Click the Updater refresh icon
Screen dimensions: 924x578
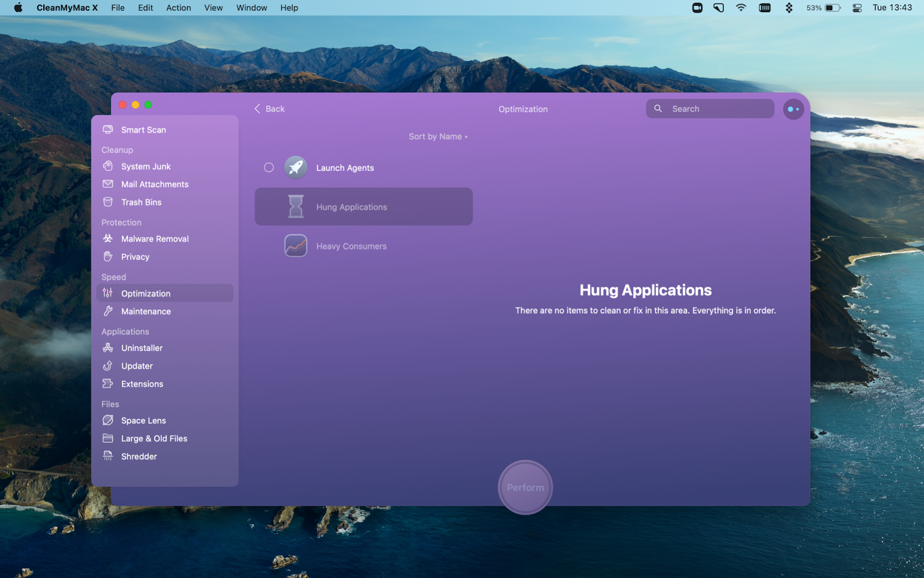point(108,365)
